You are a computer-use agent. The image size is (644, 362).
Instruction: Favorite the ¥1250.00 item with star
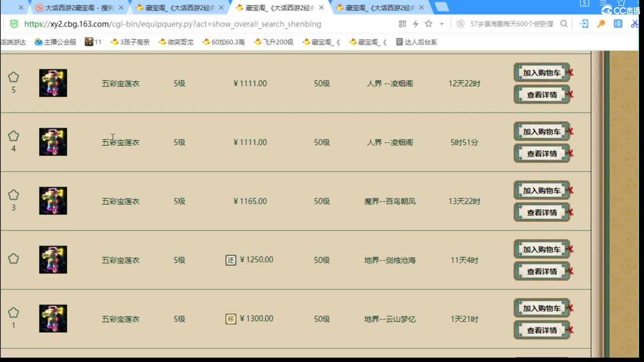[14, 259]
